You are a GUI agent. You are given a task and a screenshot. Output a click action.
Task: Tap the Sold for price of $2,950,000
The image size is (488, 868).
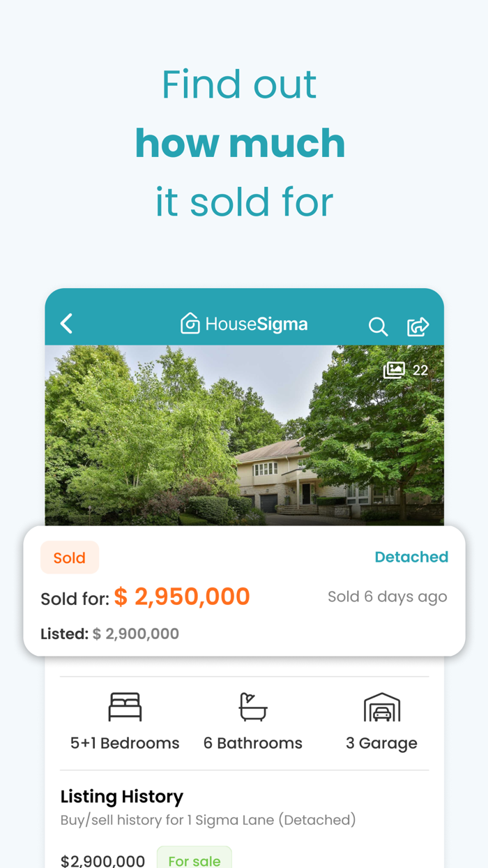pyautogui.click(x=182, y=597)
